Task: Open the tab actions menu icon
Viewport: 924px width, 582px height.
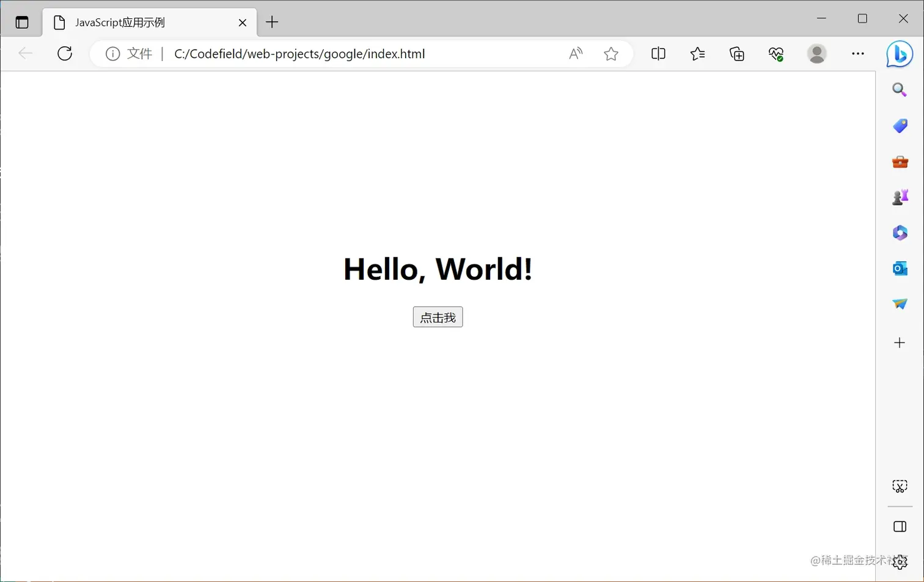Action: (x=22, y=23)
